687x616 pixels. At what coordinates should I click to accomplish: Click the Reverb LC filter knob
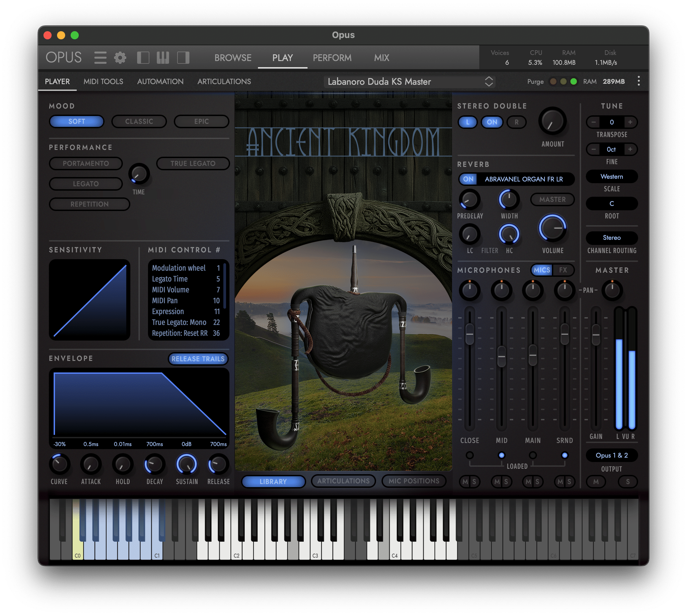click(x=470, y=234)
